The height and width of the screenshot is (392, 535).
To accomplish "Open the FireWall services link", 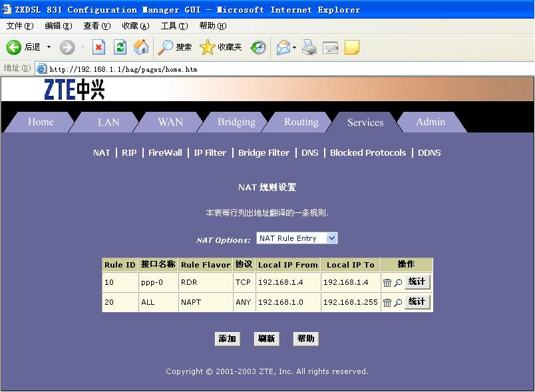I will [x=165, y=152].
